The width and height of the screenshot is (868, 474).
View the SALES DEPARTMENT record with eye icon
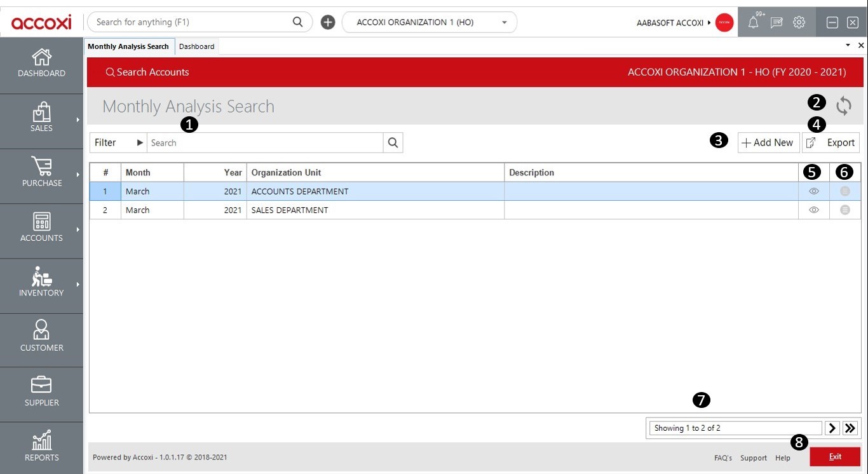pyautogui.click(x=813, y=210)
